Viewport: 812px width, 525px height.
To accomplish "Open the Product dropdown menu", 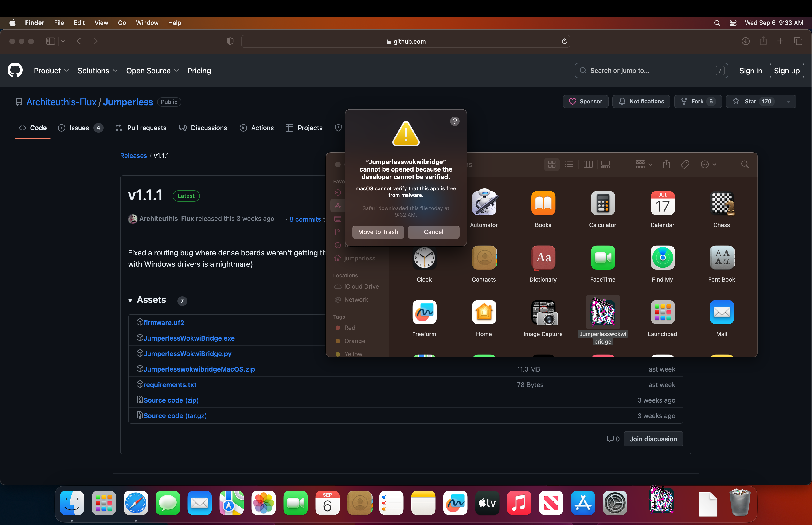I will coord(51,71).
